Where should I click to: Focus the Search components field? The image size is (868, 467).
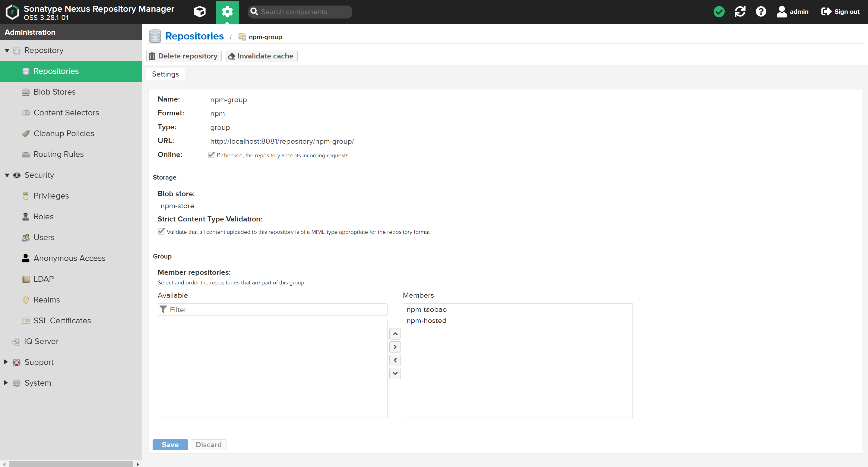coord(300,12)
